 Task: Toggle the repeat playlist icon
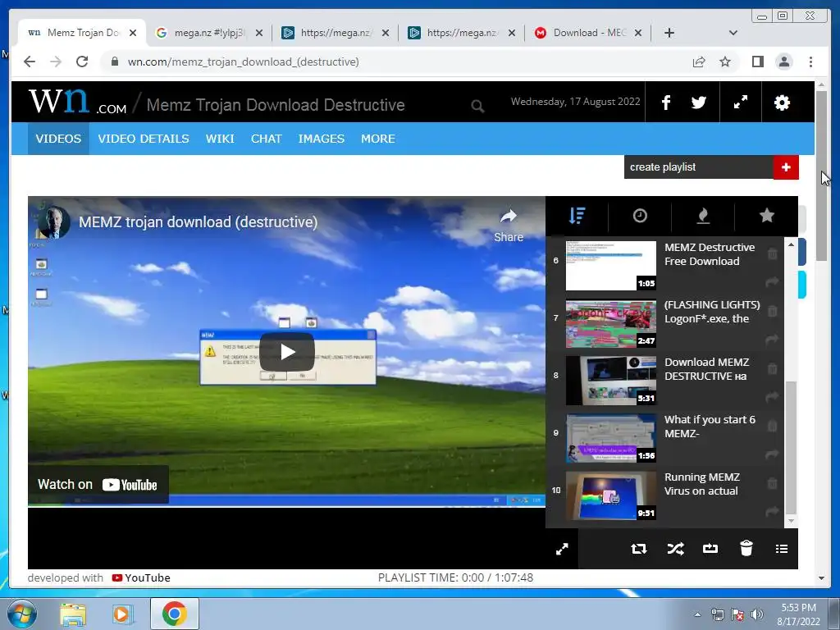click(x=638, y=549)
